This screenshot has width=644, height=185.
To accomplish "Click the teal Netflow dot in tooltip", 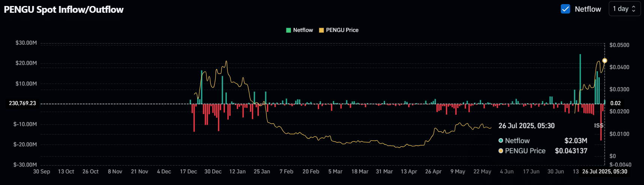I will tap(501, 141).
